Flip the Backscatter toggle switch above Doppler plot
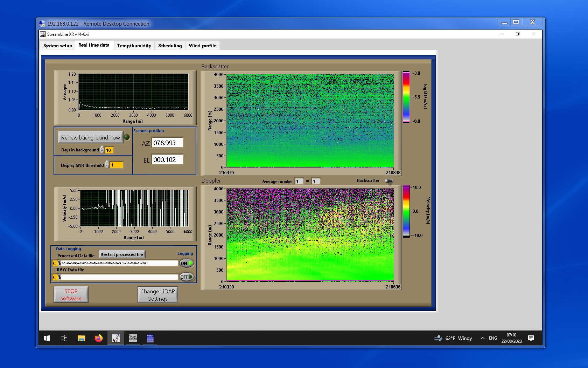 click(388, 181)
